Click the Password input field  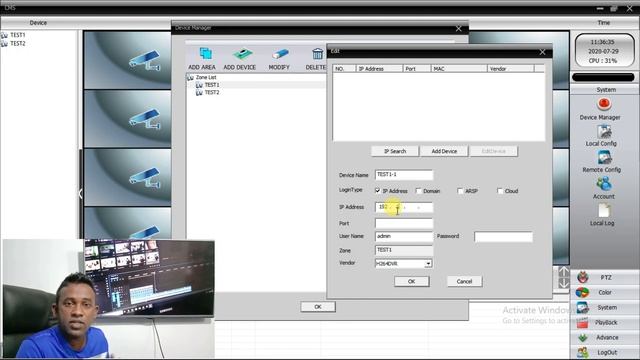pyautogui.click(x=503, y=237)
